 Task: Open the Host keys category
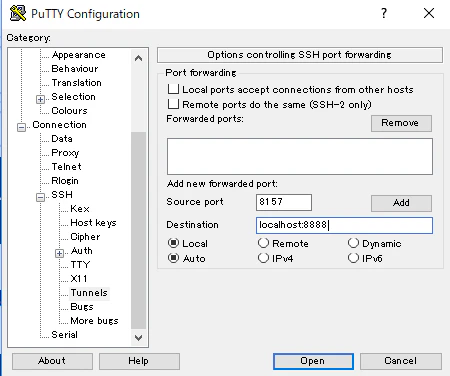click(x=93, y=223)
